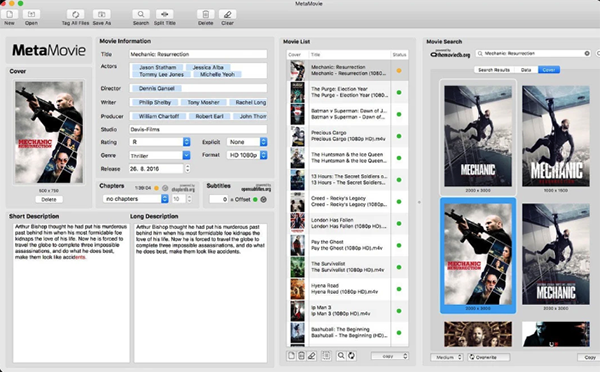
Task: Select Hyena Road movie row
Action: [x=347, y=289]
